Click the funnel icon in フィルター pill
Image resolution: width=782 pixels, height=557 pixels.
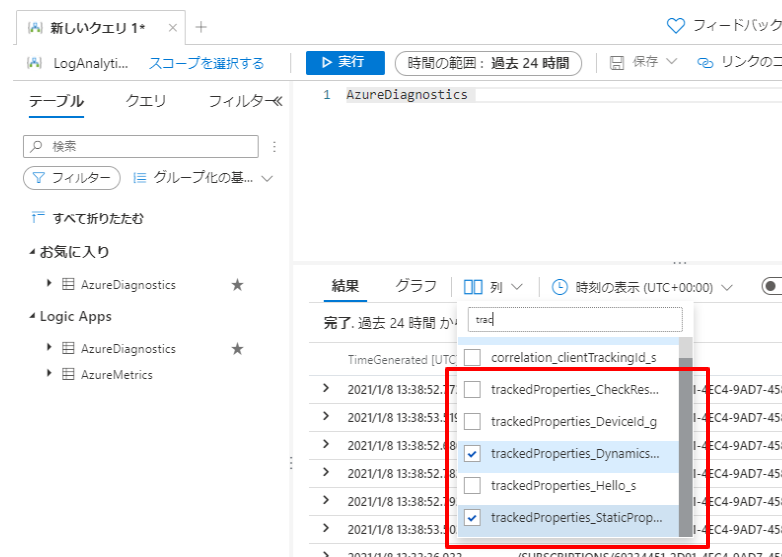[38, 178]
